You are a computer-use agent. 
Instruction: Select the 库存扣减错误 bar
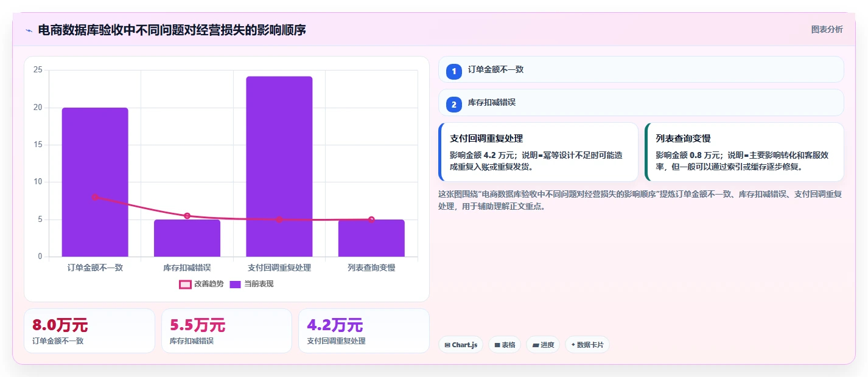[187, 238]
